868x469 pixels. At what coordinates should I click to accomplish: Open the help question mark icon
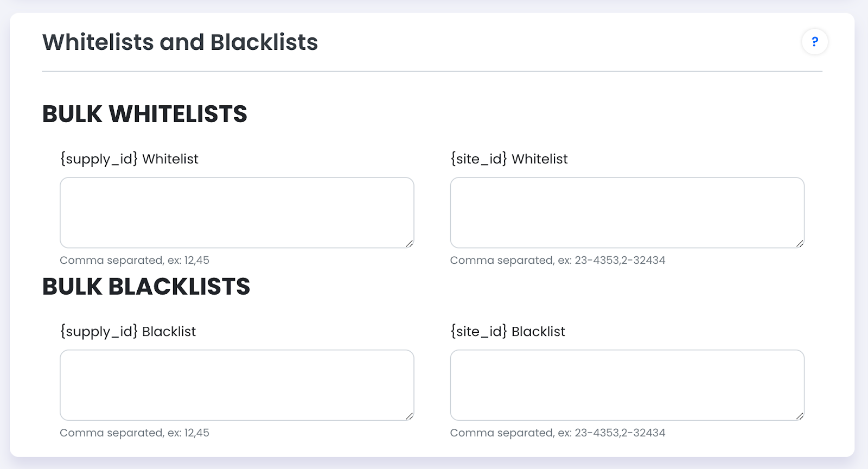click(x=814, y=42)
